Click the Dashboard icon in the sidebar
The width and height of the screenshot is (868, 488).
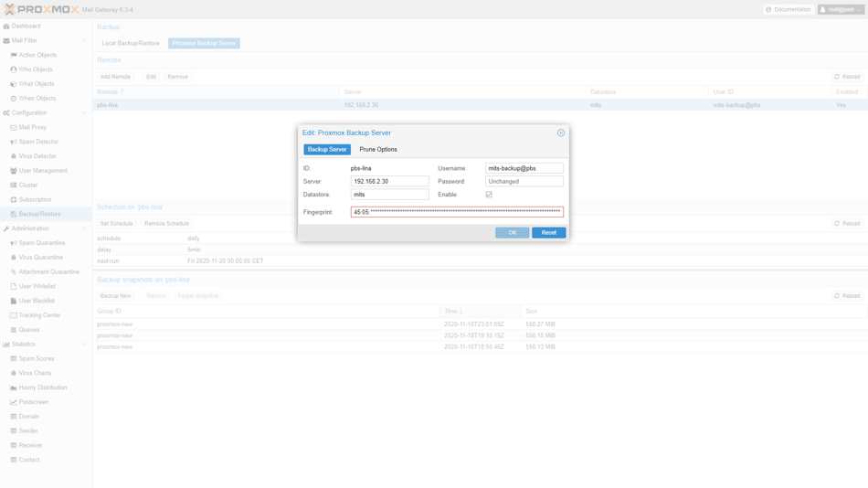(x=6, y=26)
